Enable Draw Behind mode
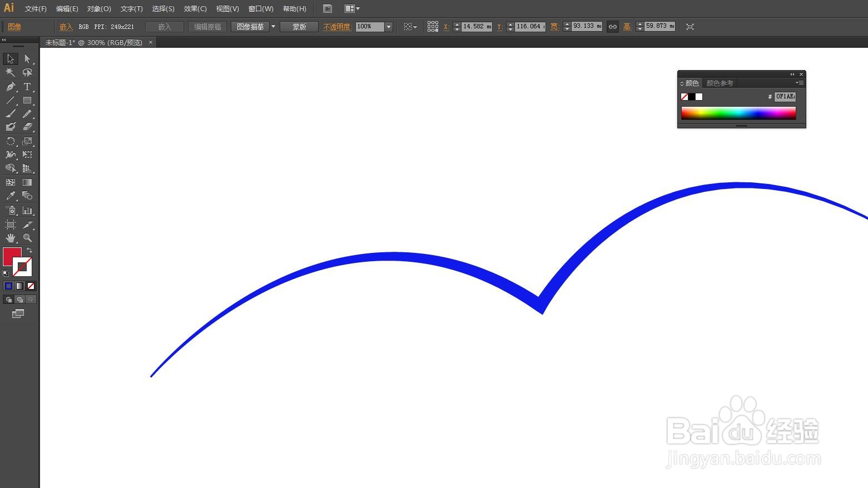Viewport: 868px width, 488px height. [x=19, y=300]
